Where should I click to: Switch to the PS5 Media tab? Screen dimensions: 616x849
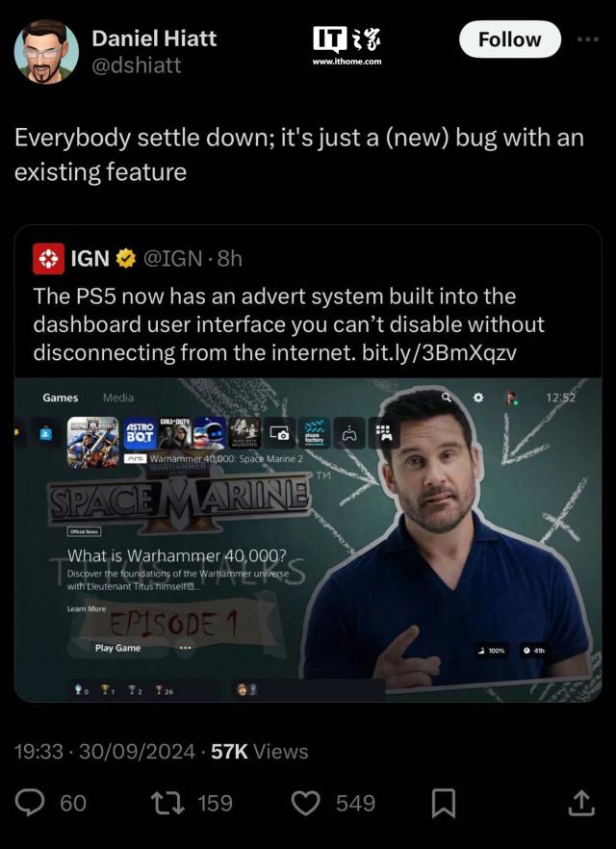[118, 398]
